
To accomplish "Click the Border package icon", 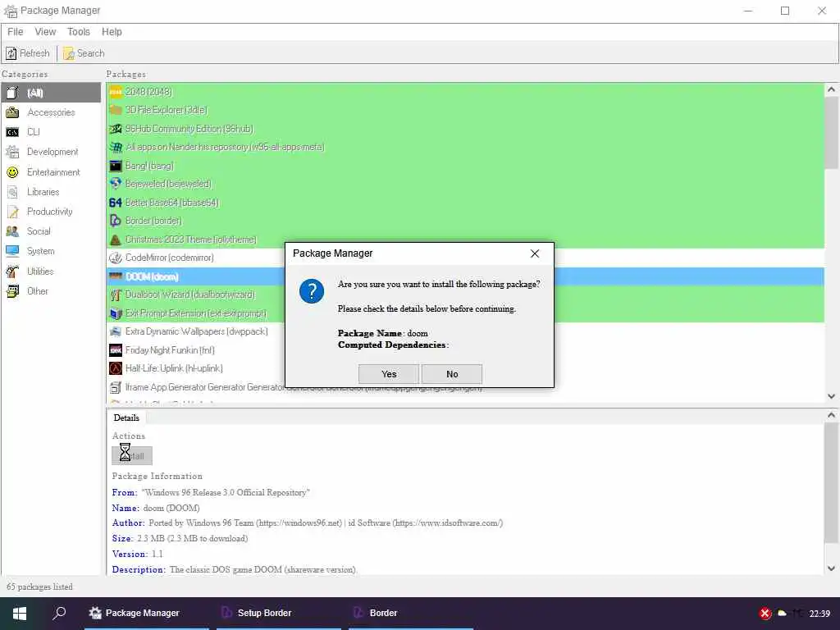I will tap(116, 220).
